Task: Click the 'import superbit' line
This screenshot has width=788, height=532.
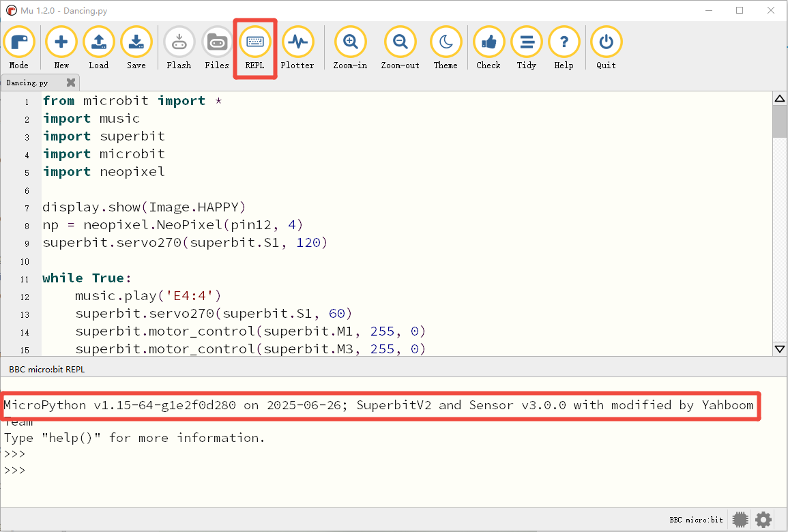Action: [x=104, y=136]
